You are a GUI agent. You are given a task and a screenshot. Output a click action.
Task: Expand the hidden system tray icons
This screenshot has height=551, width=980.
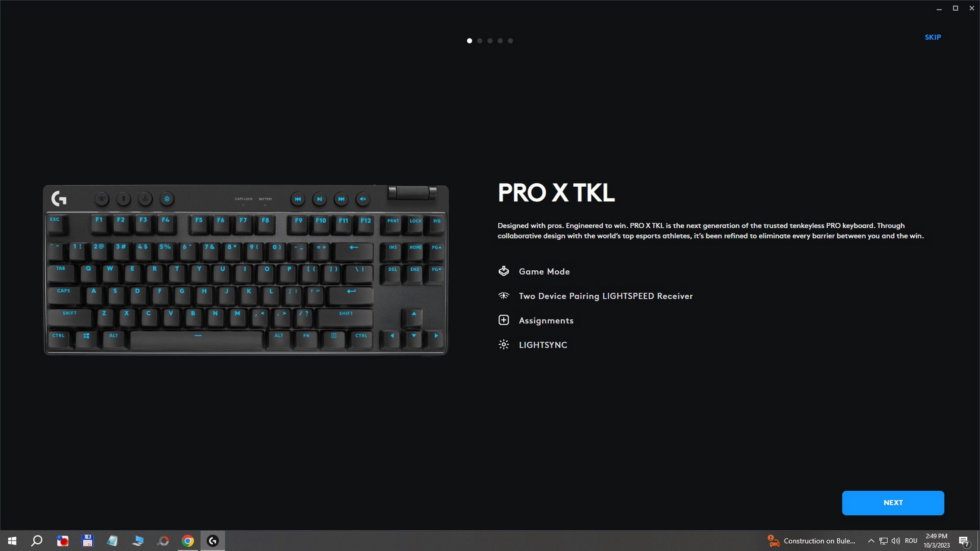(x=870, y=541)
